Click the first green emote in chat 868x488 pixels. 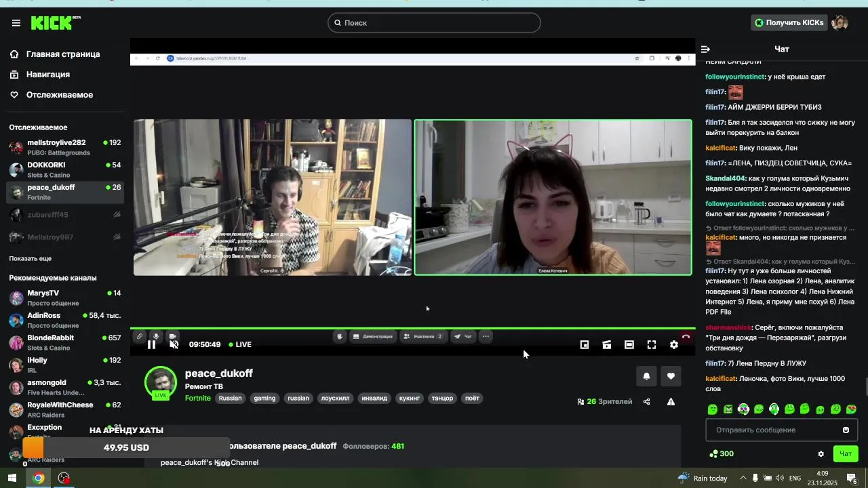(x=713, y=409)
